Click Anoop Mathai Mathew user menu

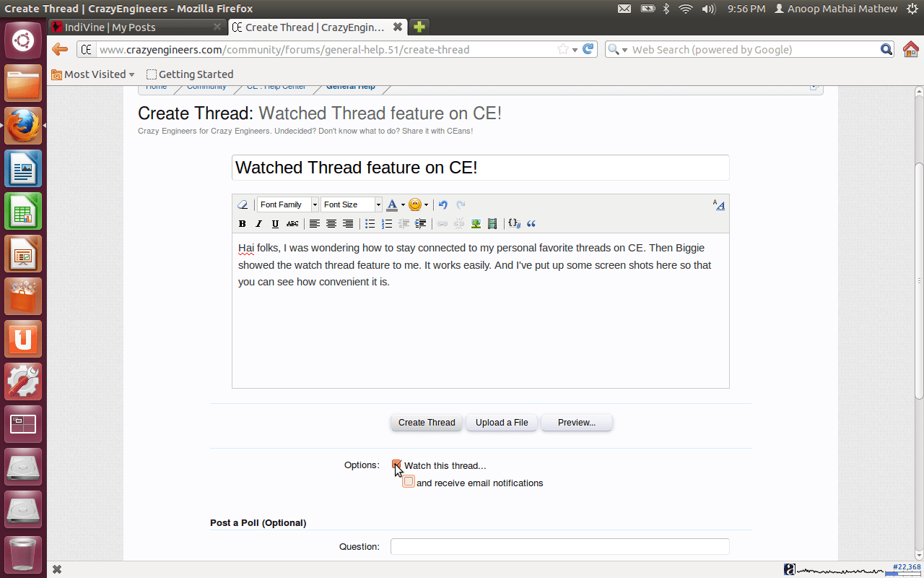[x=835, y=9]
